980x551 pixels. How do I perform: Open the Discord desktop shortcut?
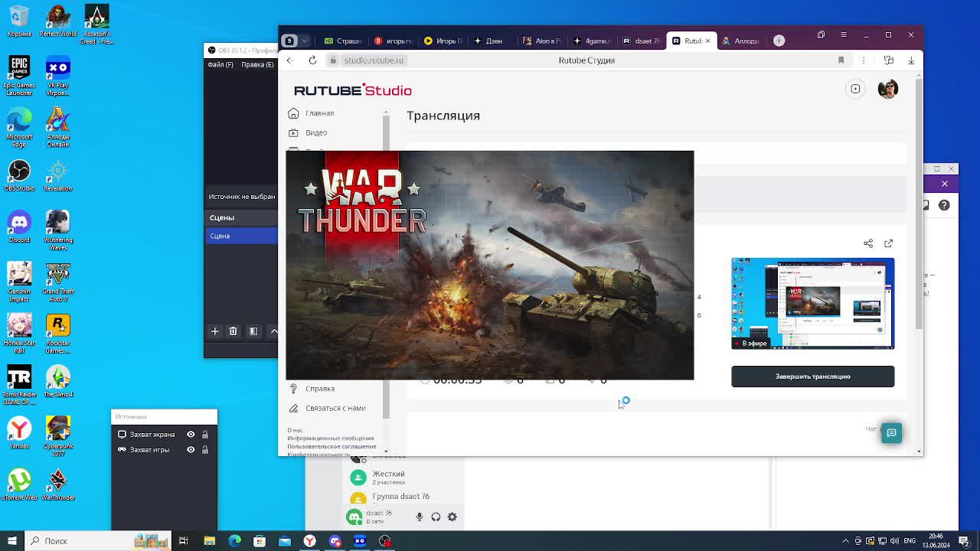click(x=19, y=227)
